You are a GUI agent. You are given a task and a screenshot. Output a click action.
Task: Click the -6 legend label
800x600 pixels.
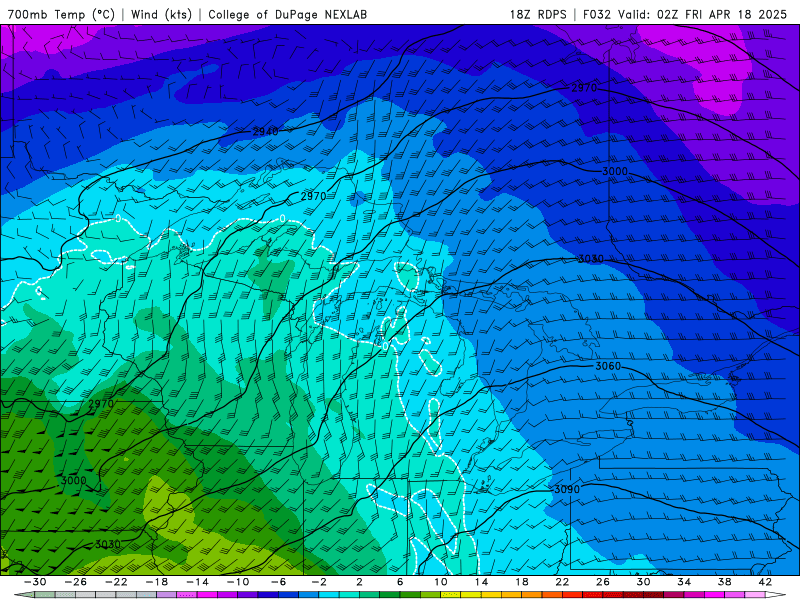[278, 582]
